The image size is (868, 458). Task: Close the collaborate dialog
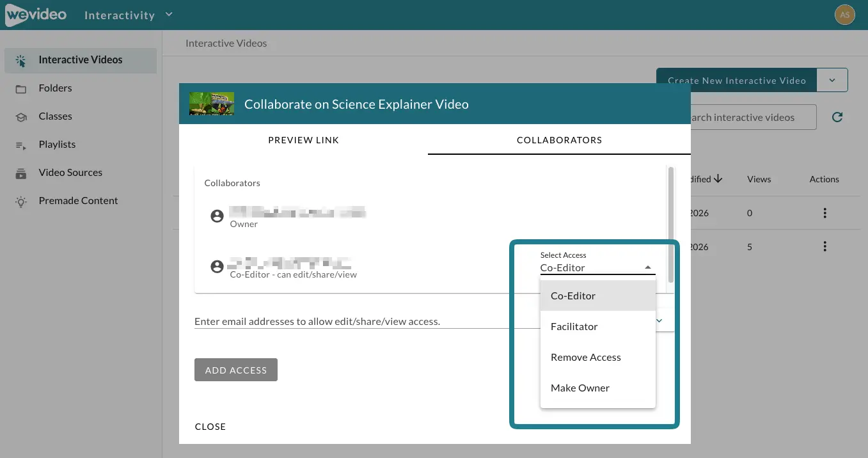pos(210,427)
